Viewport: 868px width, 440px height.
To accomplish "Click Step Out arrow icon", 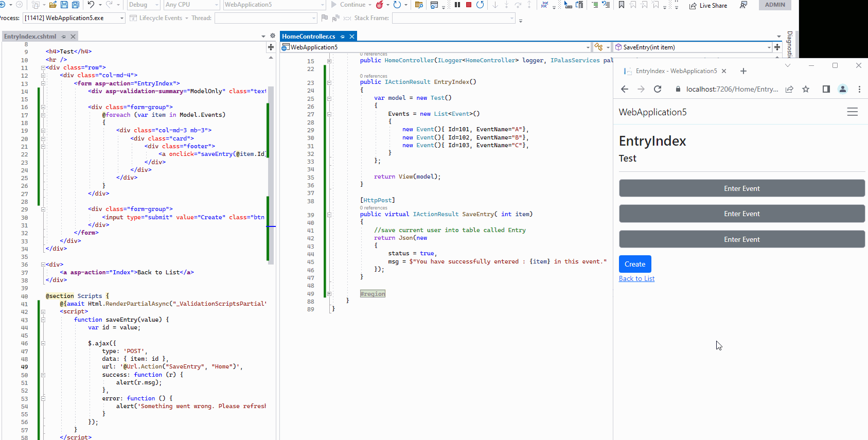I will tap(529, 5).
